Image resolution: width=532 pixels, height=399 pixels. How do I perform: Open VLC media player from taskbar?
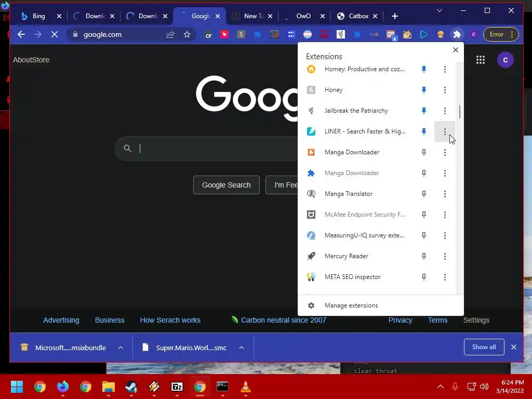tap(246, 387)
